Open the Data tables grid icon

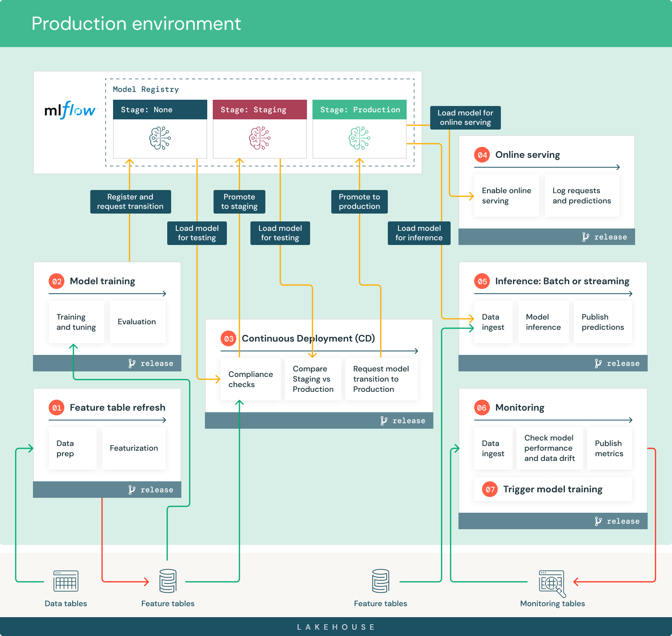pos(65,580)
